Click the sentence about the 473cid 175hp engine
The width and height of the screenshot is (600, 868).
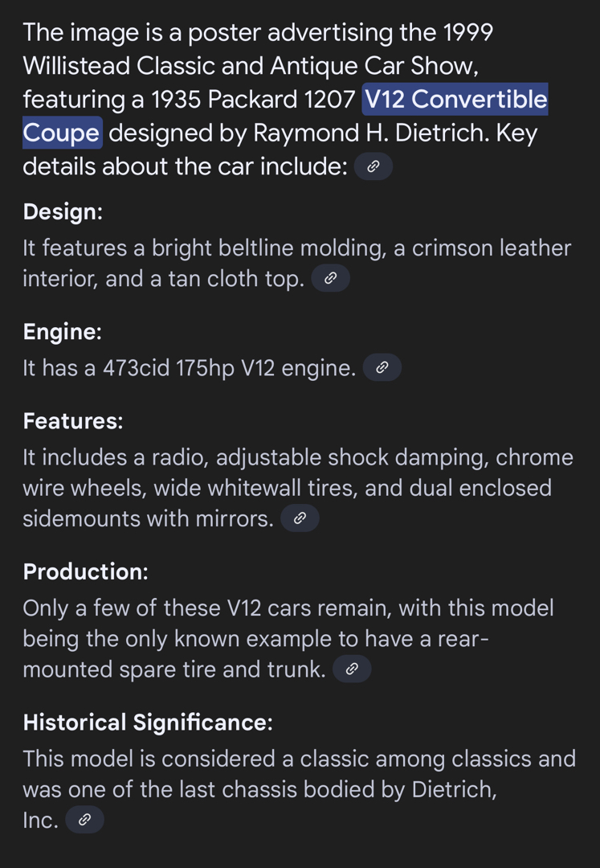(189, 368)
